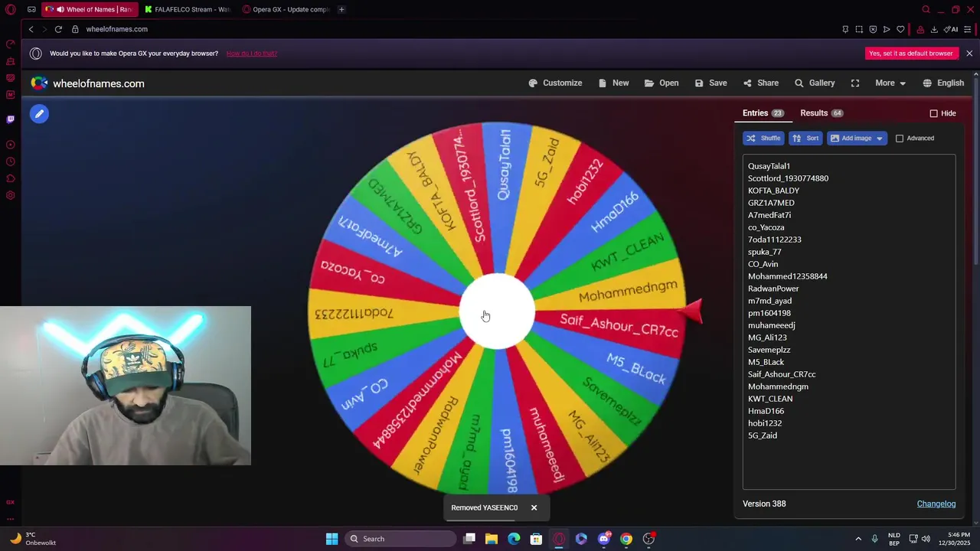This screenshot has width=980, height=551.
Task: Search tabs using the title bar magnifier
Action: pos(926,9)
